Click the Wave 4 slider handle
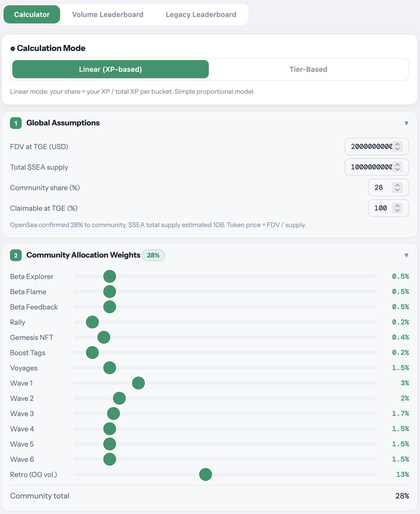This screenshot has width=420, height=514. click(110, 429)
